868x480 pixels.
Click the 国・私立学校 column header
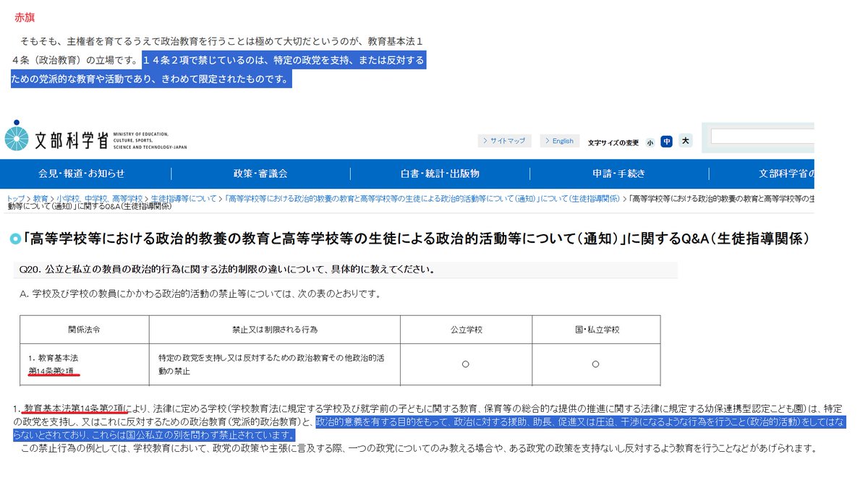point(595,329)
